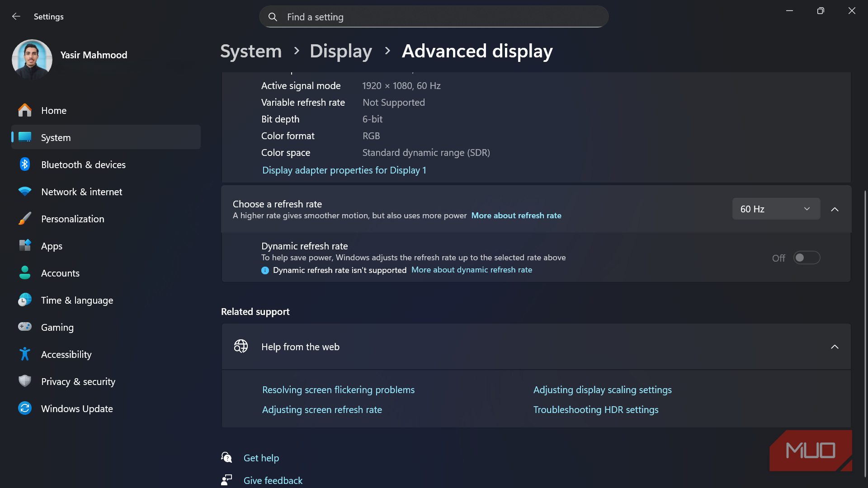
Task: Open Resolving screen flickering problems link
Action: click(338, 390)
